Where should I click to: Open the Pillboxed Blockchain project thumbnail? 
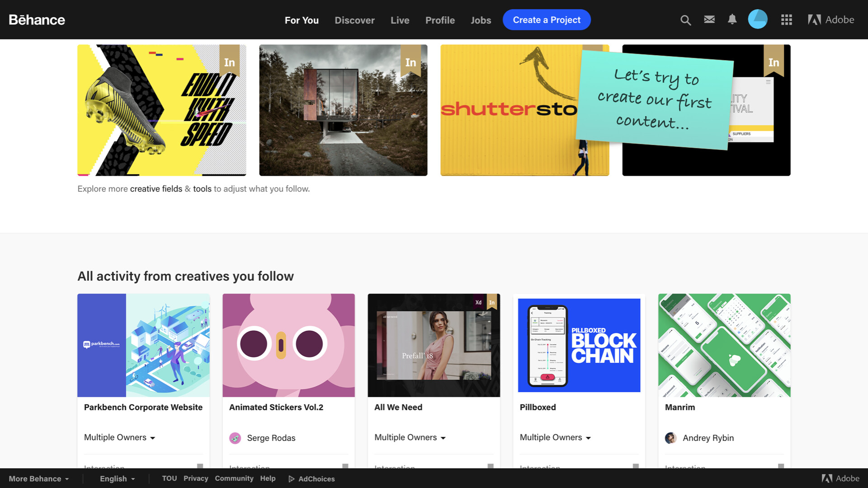[579, 345]
